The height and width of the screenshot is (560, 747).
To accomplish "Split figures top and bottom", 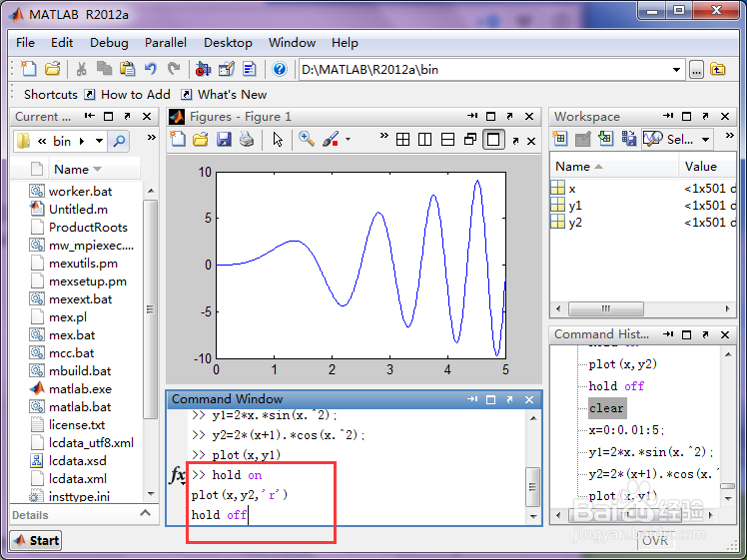I will coord(447,140).
